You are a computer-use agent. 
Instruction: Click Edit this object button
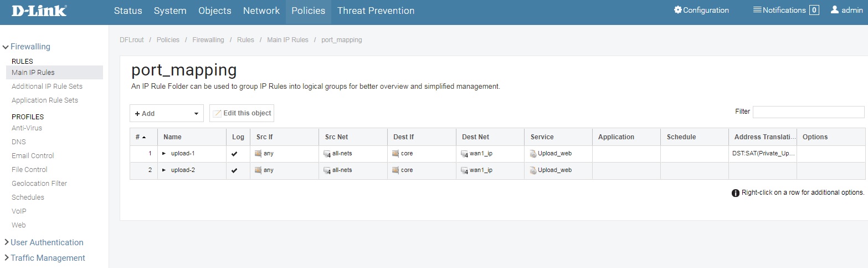(242, 113)
